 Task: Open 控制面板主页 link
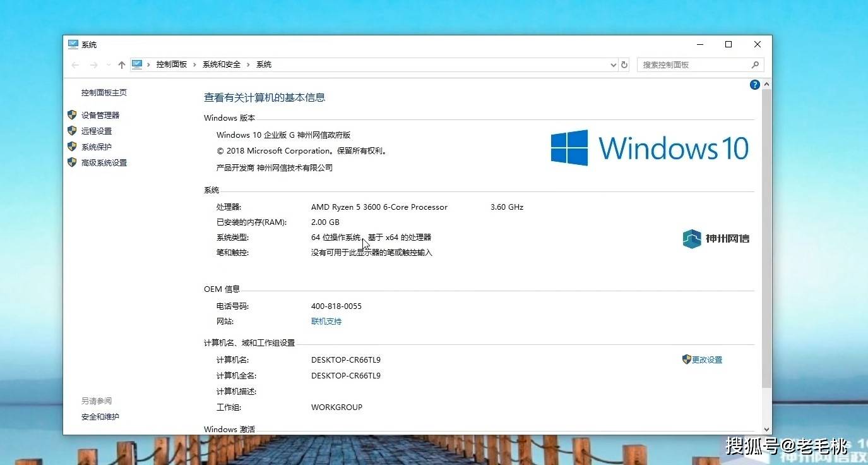tap(104, 93)
